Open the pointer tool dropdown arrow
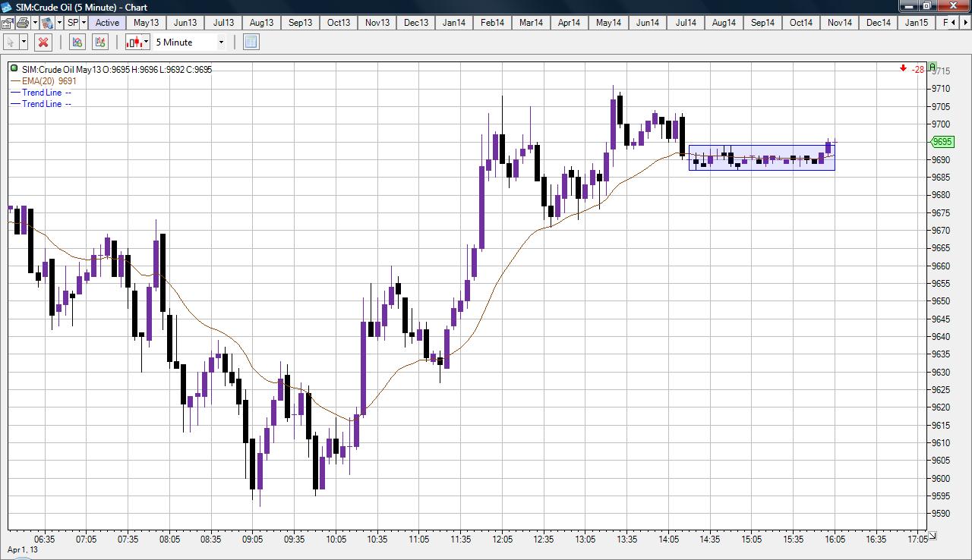 tap(24, 42)
